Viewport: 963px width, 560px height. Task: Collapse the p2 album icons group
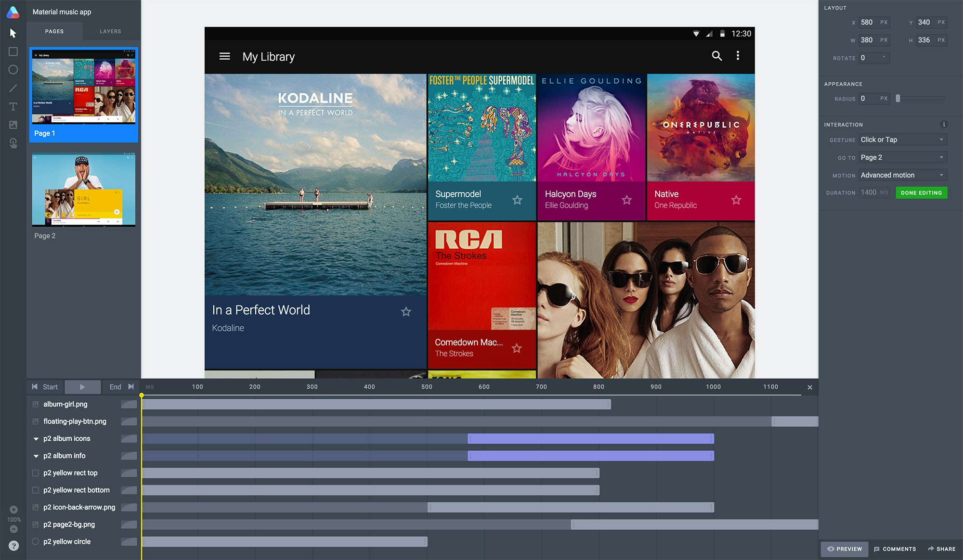(x=36, y=439)
